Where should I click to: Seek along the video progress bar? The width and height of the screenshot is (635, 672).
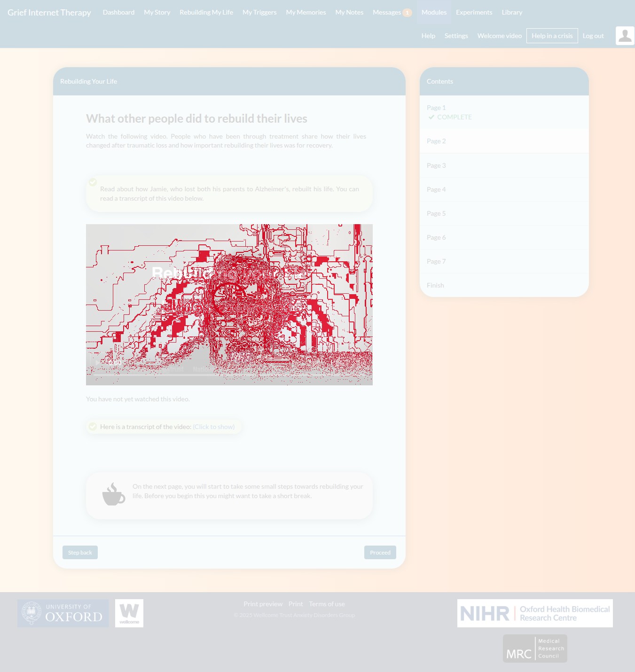[x=229, y=375]
